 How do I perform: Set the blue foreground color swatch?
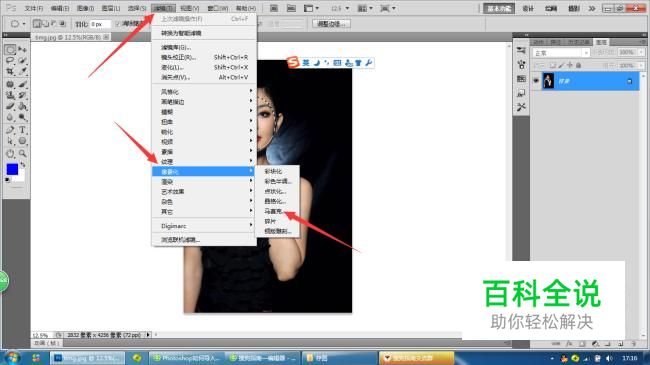(12, 169)
